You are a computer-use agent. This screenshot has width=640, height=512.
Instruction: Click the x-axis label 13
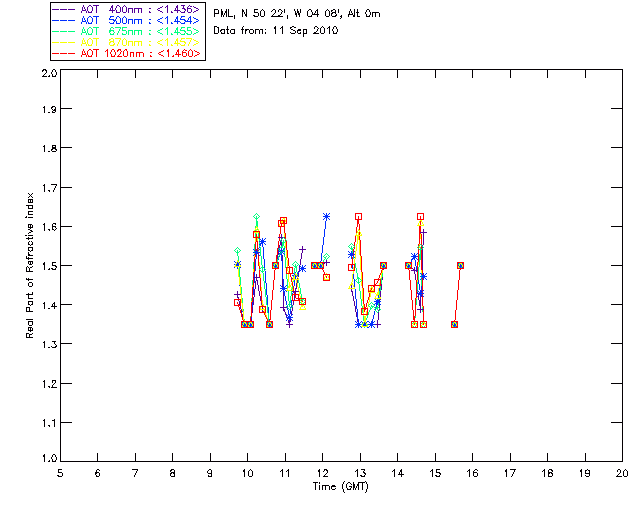(360, 473)
